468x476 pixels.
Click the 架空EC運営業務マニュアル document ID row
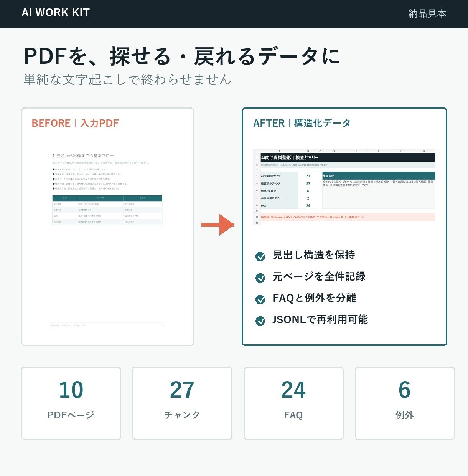point(348,165)
